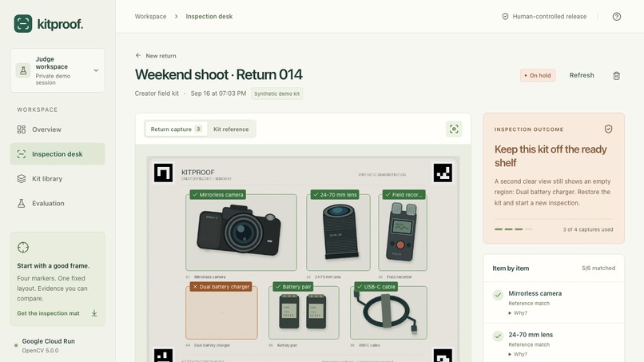The height and width of the screenshot is (362, 644).
Task: Click the battery pair image on mat
Action: (x=303, y=312)
